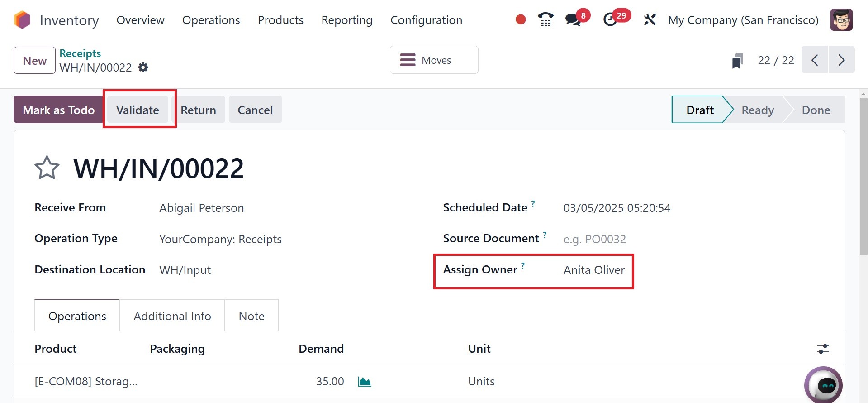This screenshot has width=868, height=403.
Task: Open the column settings adjuster icon
Action: point(823,349)
